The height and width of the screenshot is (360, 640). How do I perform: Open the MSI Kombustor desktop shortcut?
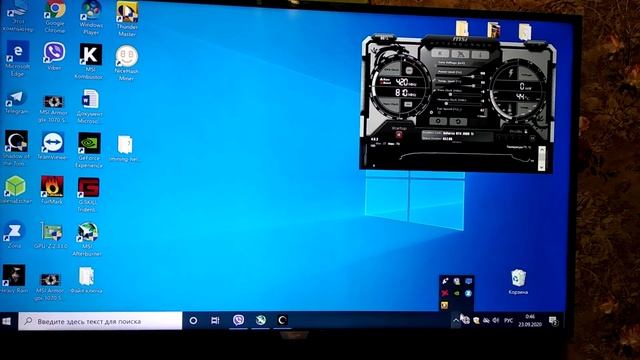90,60
